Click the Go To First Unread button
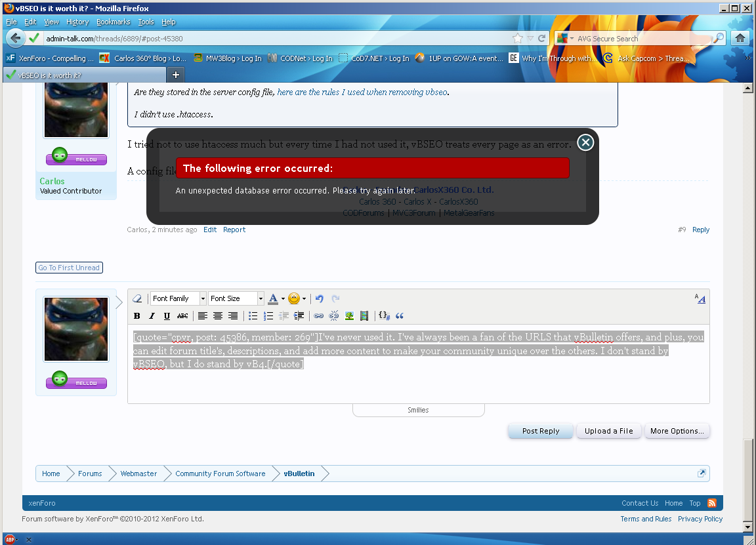 pyautogui.click(x=69, y=268)
